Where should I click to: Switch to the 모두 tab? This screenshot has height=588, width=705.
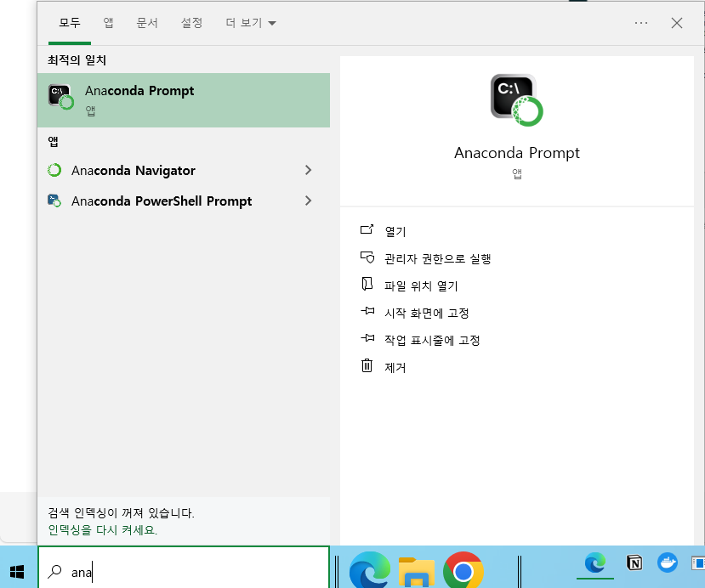tap(70, 23)
